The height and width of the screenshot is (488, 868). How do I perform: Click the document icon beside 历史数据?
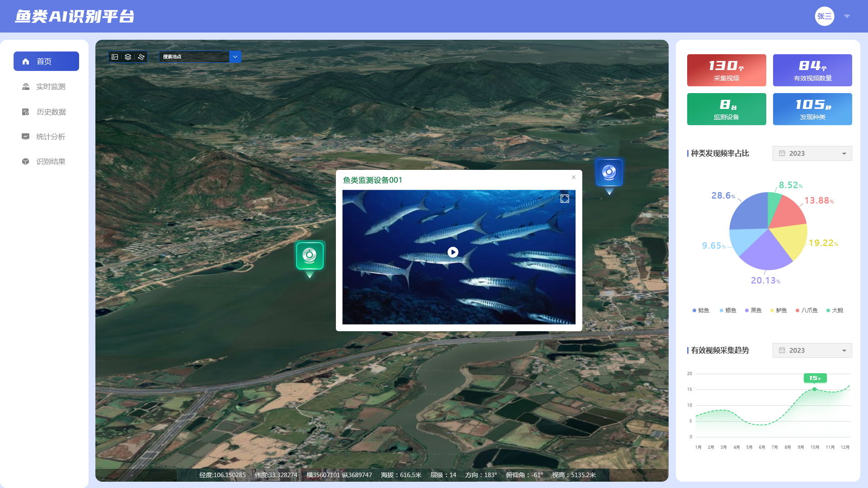(x=26, y=112)
